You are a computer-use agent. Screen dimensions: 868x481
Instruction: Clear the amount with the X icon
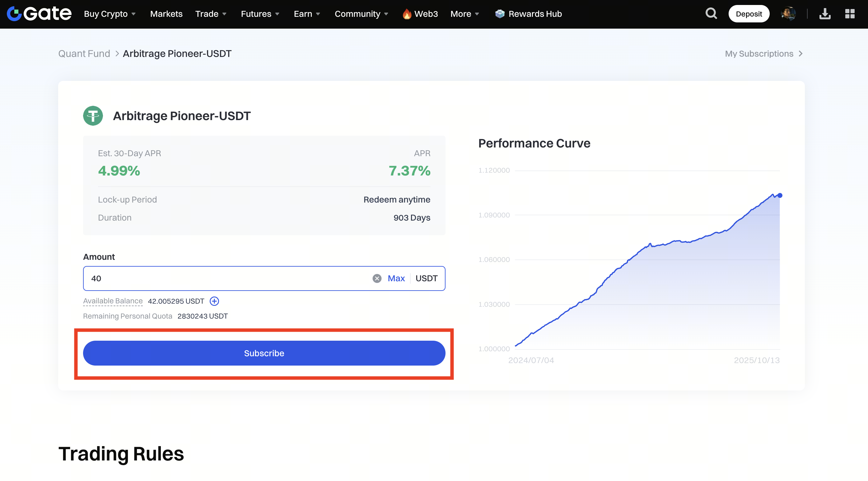point(377,278)
